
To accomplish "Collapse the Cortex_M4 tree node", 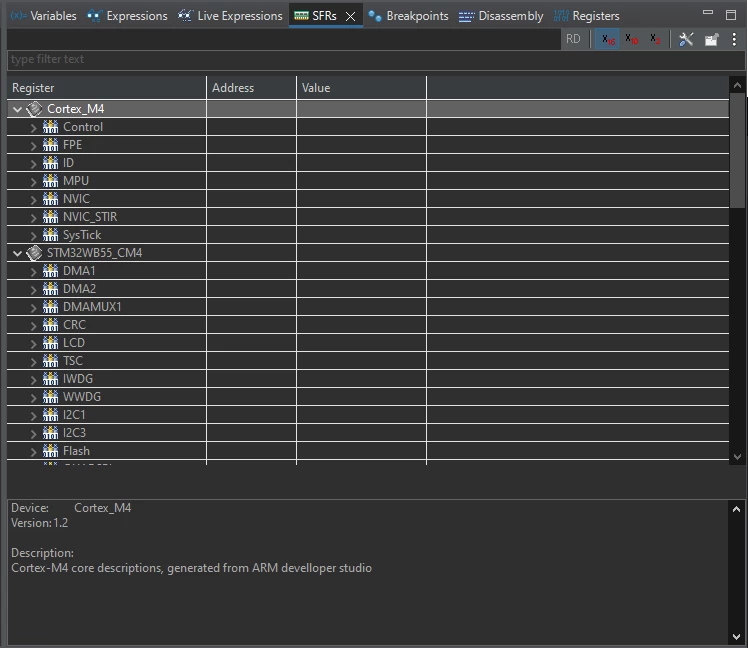I will 18,109.
